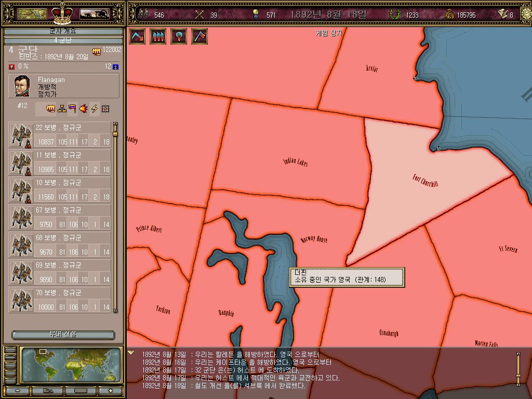Viewport: 532px width, 399px height.
Task: Open the terrain map view thumbnail
Action: [x=32, y=14]
